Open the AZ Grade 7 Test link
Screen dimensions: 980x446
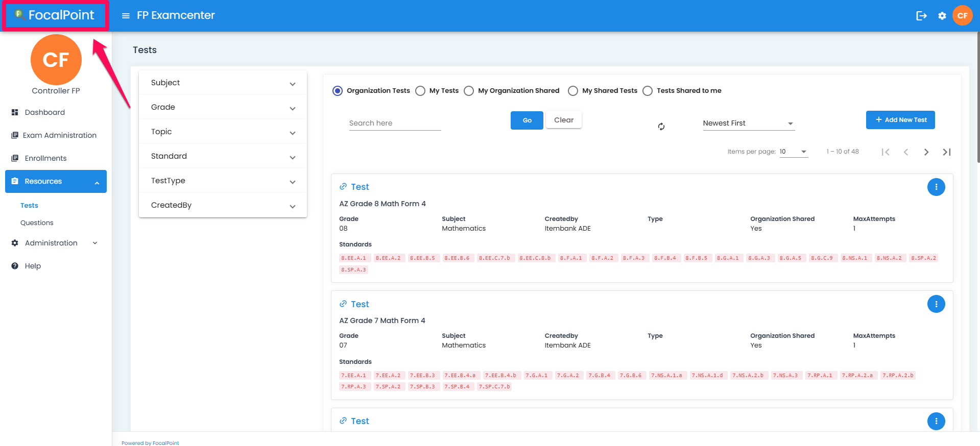360,304
